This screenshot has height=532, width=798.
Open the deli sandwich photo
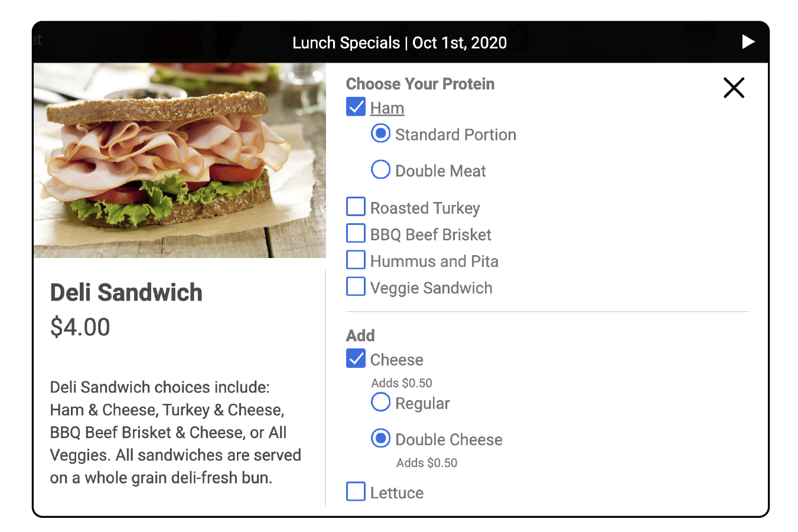[x=180, y=161]
